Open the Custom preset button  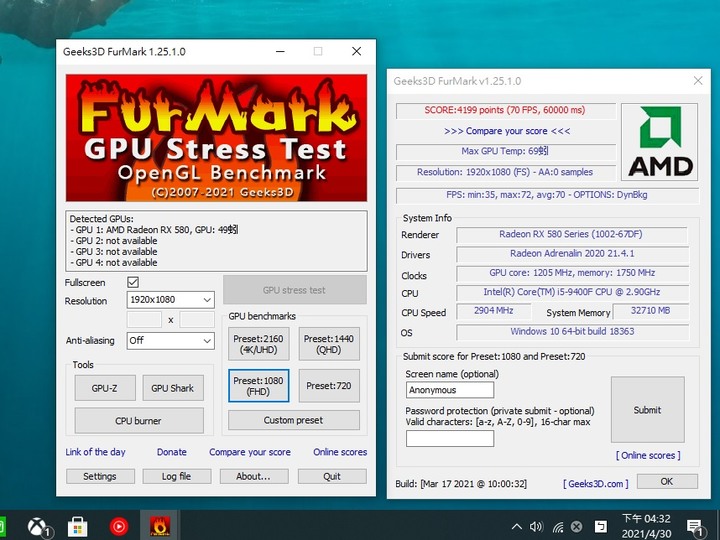[x=293, y=420]
